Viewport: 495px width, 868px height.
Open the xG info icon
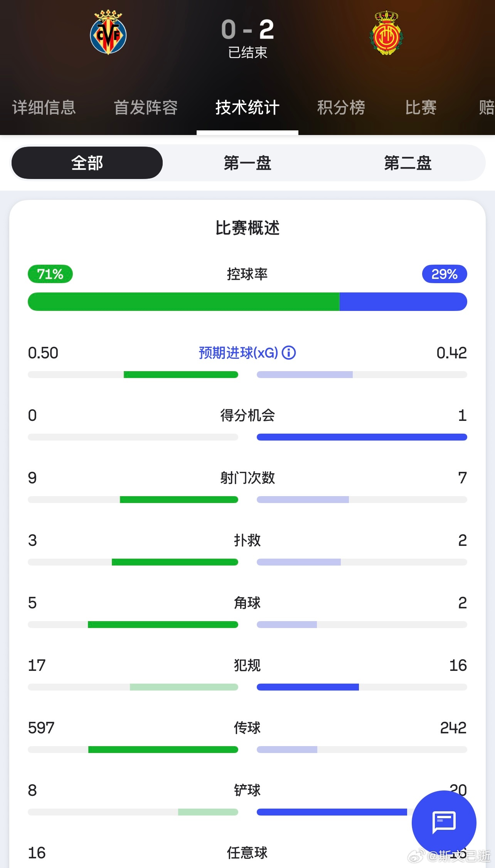[x=289, y=353]
